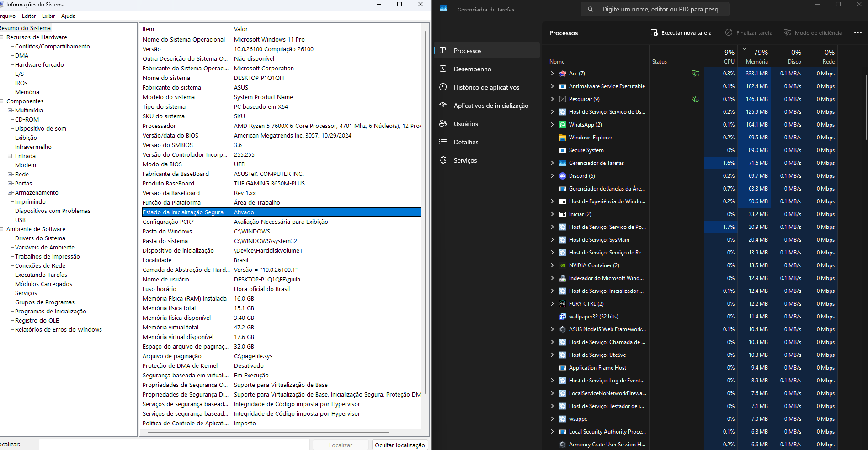Switch to the Detalhes tab
Image resolution: width=868 pixels, height=450 pixels.
click(487, 142)
